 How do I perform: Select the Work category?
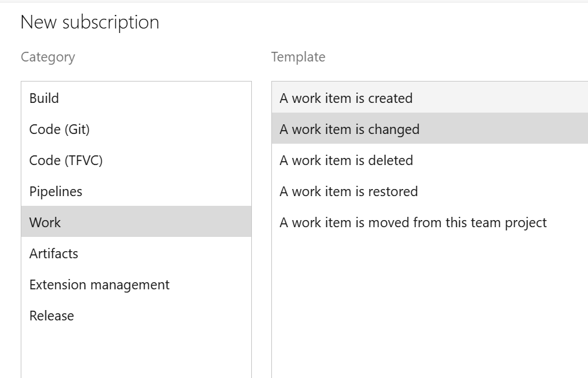coord(45,223)
